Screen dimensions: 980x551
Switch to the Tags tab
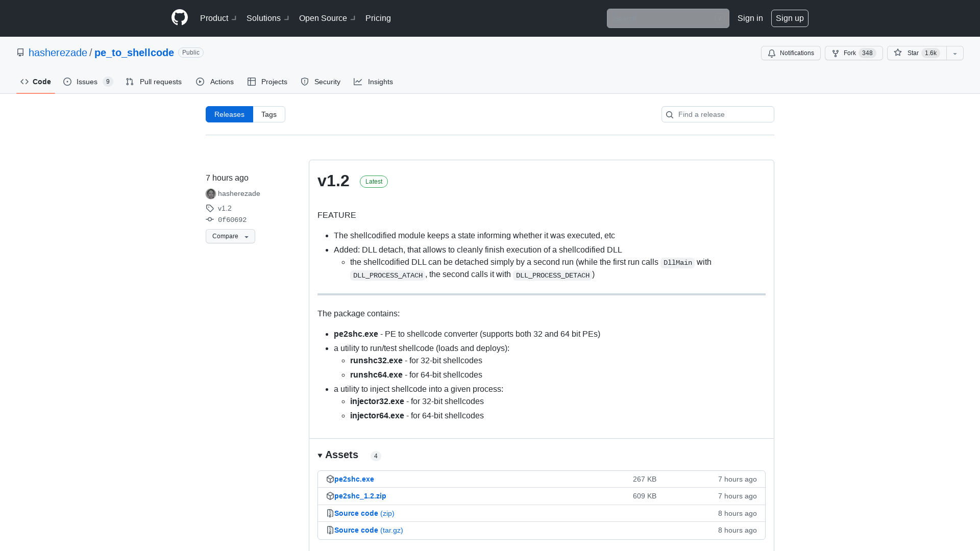269,114
